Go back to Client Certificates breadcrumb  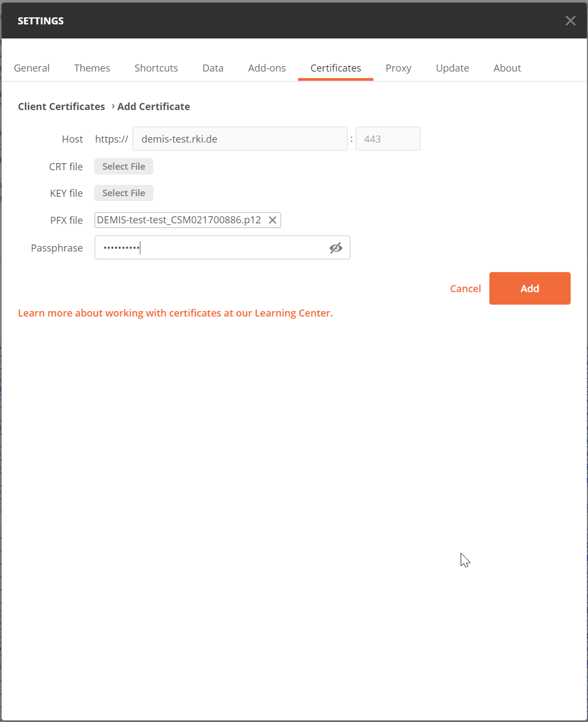pyautogui.click(x=61, y=106)
